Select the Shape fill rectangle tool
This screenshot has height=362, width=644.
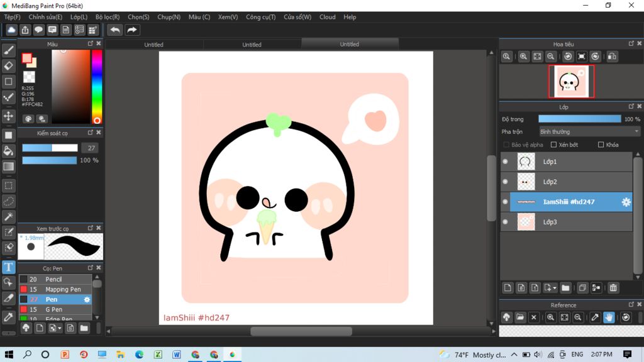(x=9, y=135)
